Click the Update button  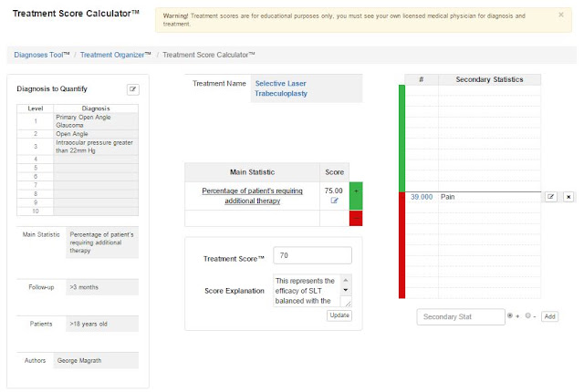339,315
